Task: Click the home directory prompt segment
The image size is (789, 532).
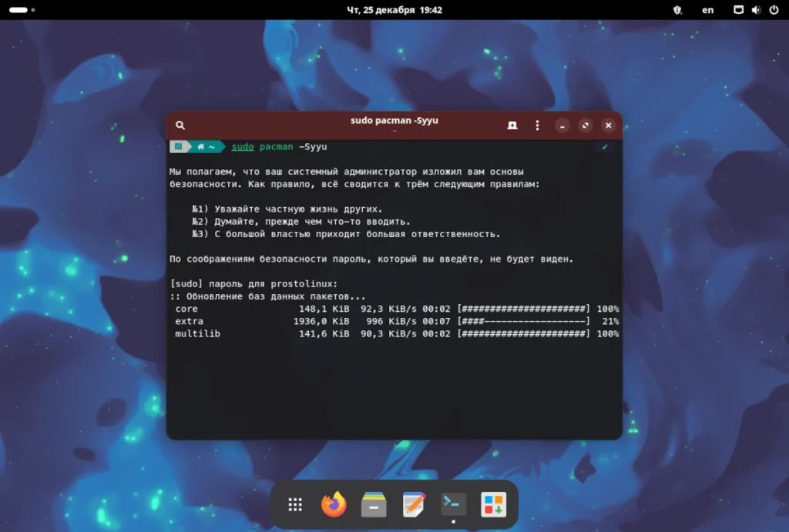Action: (x=207, y=147)
